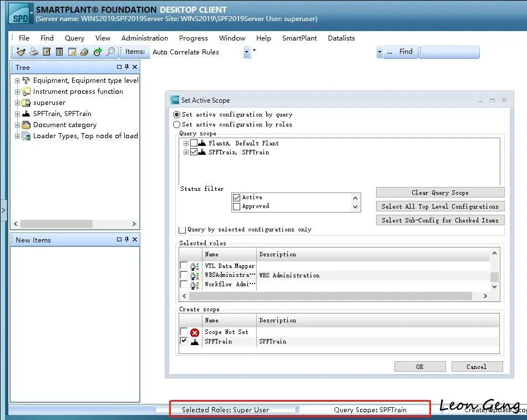Click the Clear Query Scope button
Image resolution: width=527 pixels, height=420 pixels.
[440, 193]
